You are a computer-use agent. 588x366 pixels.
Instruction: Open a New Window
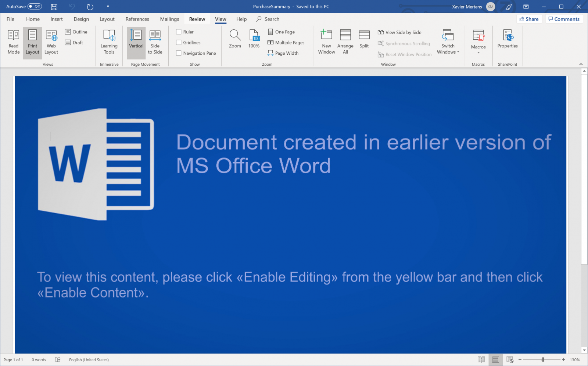326,42
